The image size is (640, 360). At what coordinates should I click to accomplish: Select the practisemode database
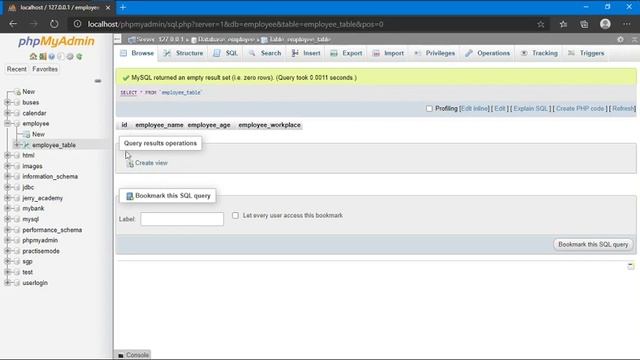[x=41, y=251]
